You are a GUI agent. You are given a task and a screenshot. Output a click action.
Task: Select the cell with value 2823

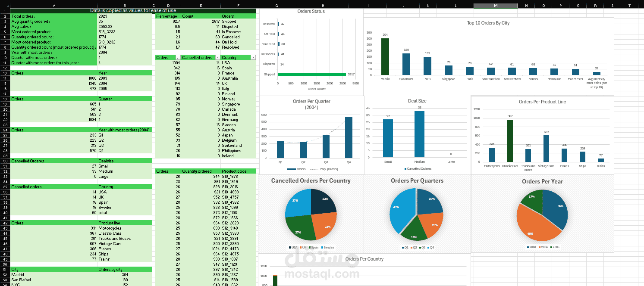click(125, 16)
